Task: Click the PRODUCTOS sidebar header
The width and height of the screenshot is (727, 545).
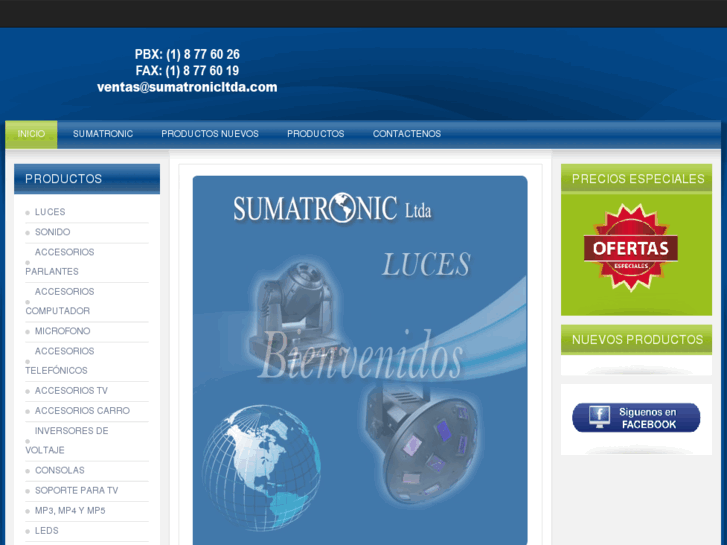Action: [x=87, y=179]
